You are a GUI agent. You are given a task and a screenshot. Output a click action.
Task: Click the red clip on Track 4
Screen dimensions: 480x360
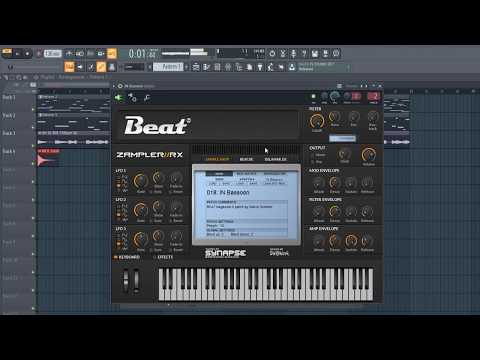pyautogui.click(x=48, y=158)
